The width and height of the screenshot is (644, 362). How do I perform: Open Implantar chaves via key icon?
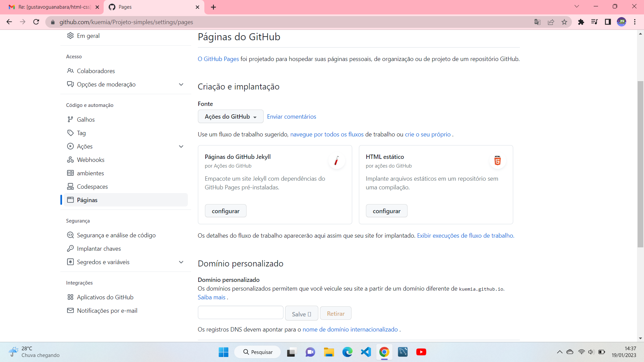click(70, 248)
